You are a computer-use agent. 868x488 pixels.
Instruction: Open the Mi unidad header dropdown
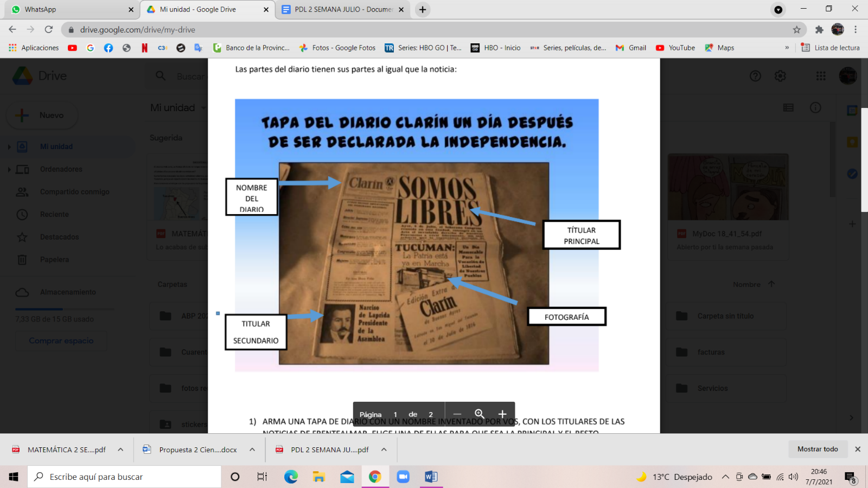[x=203, y=108]
